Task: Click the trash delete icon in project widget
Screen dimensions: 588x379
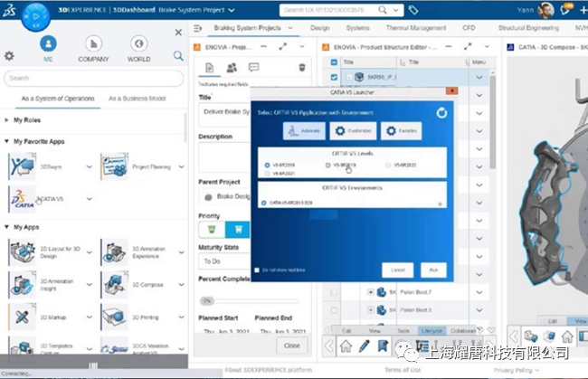Action: pos(302,68)
